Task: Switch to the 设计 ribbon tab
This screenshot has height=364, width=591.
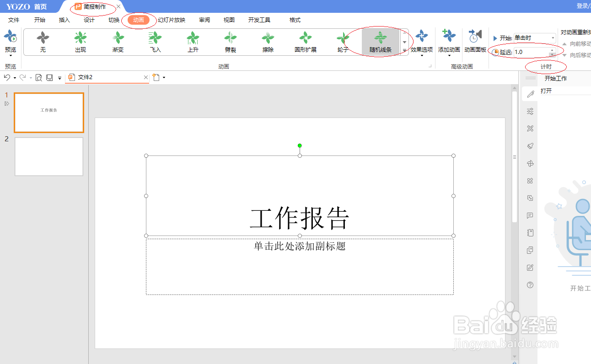Action: click(89, 20)
